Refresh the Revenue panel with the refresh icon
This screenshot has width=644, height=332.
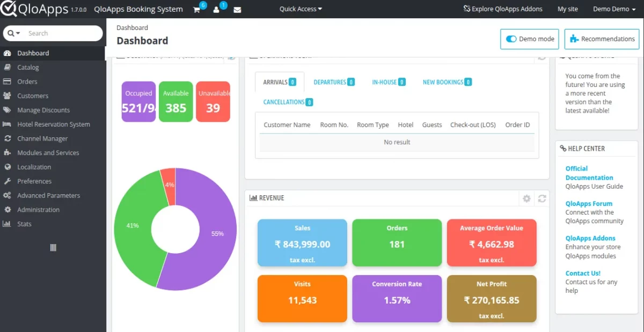point(542,198)
